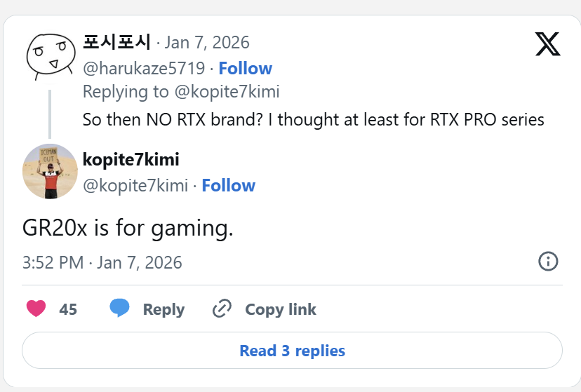The height and width of the screenshot is (392, 581).
Task: Follow the @kopite7kimi account
Action: tap(228, 185)
